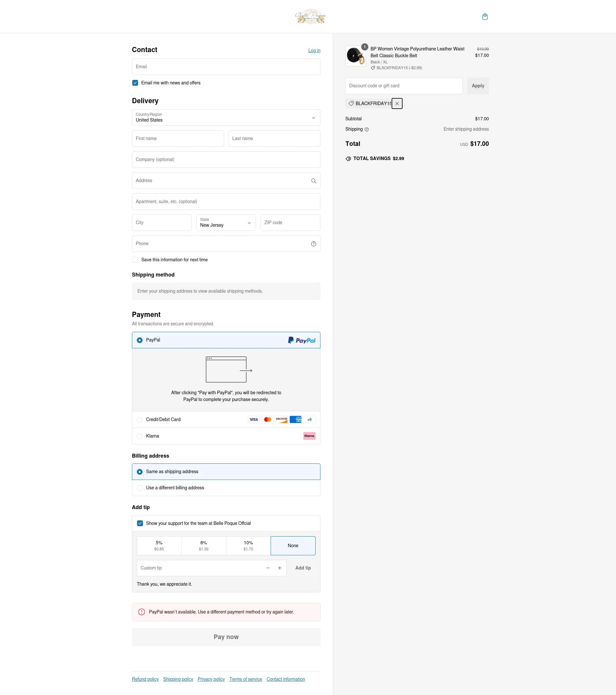Image resolution: width=616 pixels, height=695 pixels.
Task: Check Save this information for next time
Action: click(x=135, y=260)
